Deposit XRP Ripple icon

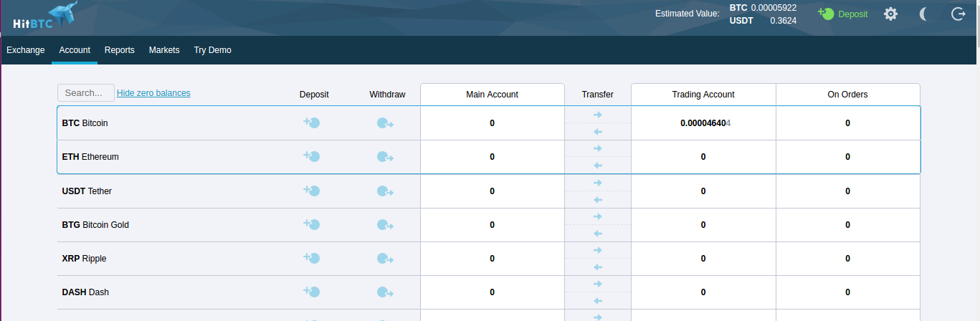[312, 259]
